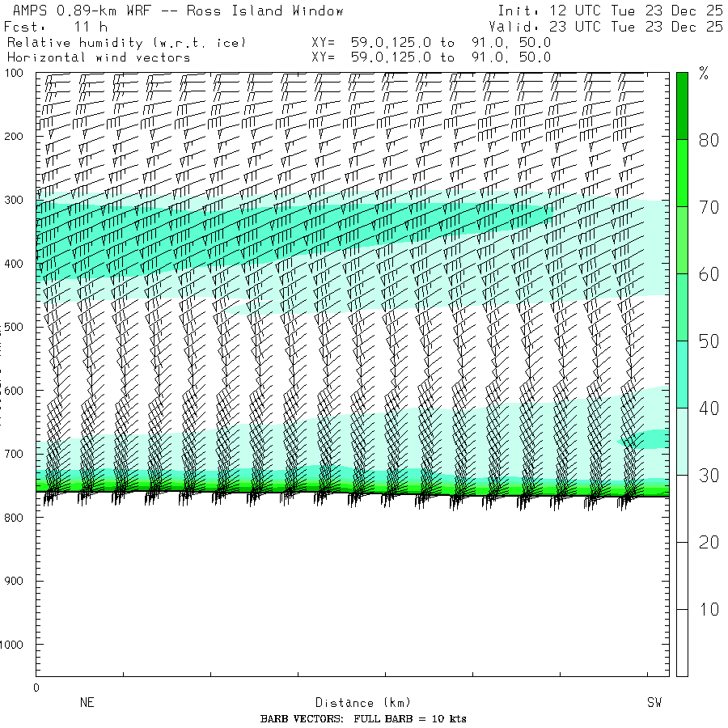Viewport: 728px width, 728px height.
Task: Click the Fcst 11 h label
Action: [57, 27]
